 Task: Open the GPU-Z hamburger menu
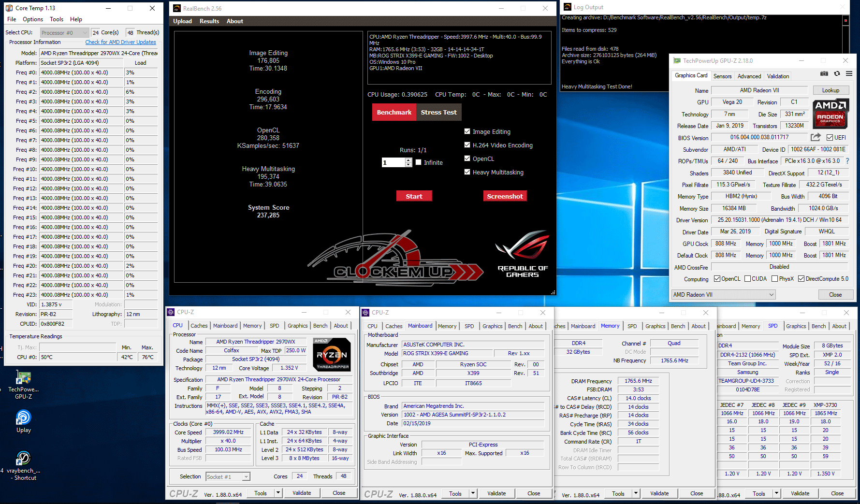[849, 74]
